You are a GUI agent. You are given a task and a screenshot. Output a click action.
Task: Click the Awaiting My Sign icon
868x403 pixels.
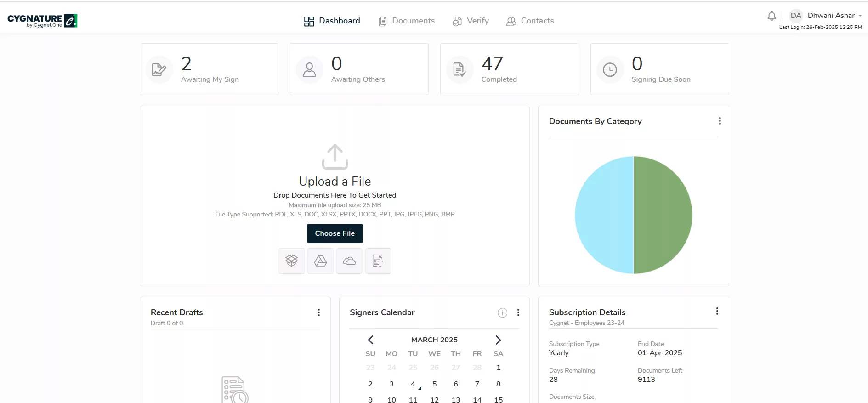[x=159, y=70]
